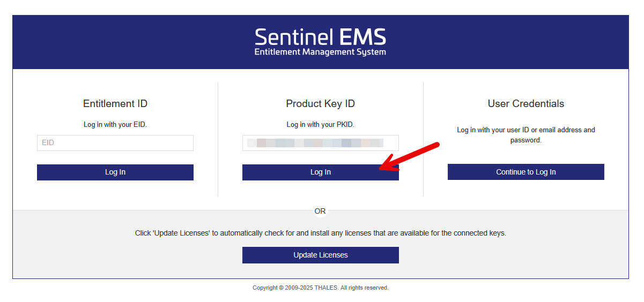Click the red arrow annotation

click(409, 156)
